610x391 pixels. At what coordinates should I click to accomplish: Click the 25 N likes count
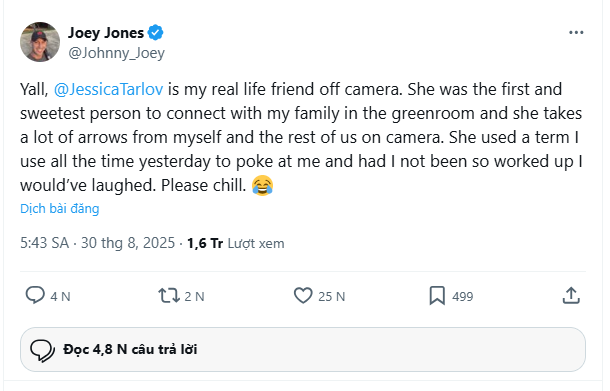(x=331, y=297)
